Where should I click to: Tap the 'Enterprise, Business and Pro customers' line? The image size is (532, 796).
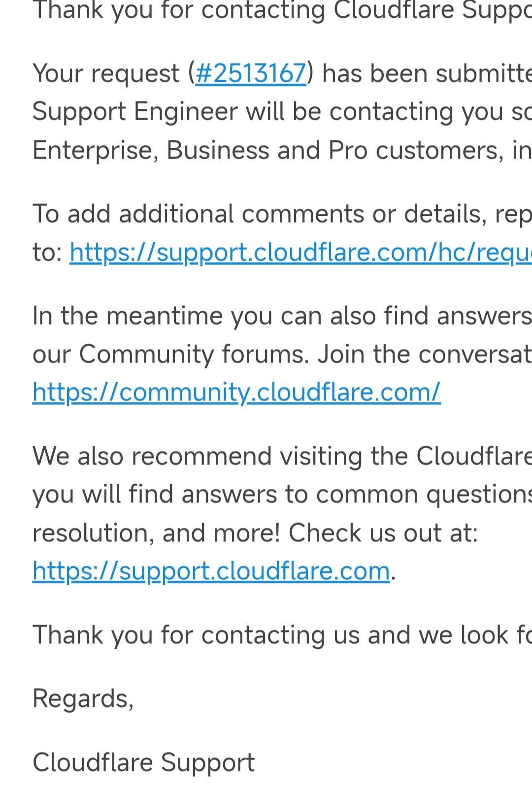282,150
